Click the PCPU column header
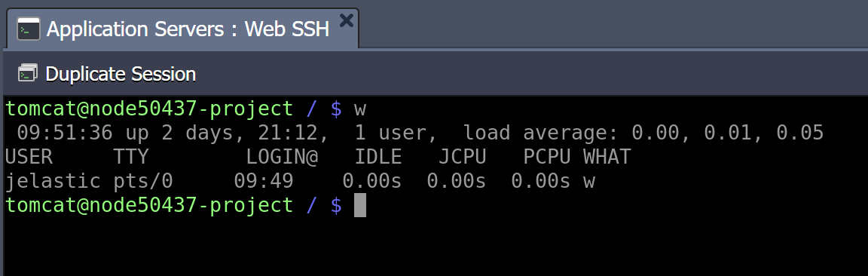The image size is (868, 276). click(x=546, y=158)
